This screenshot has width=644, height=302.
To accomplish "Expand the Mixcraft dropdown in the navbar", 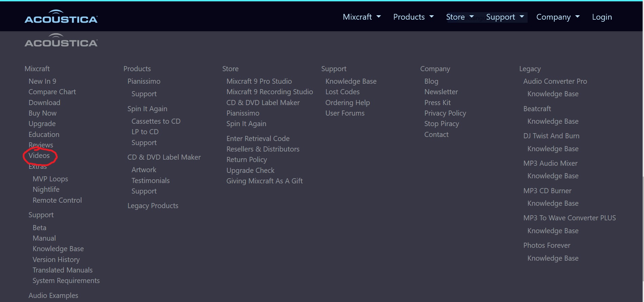I will 362,17.
